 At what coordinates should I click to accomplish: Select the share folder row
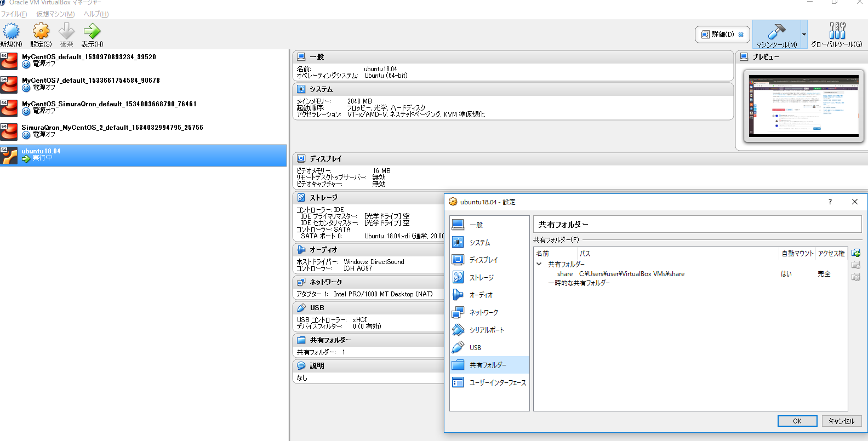coord(690,274)
